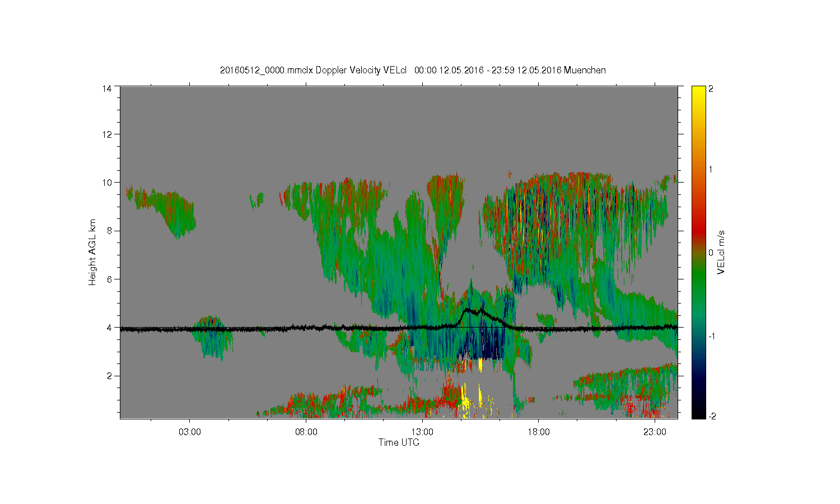The image size is (840, 504).
Task: Click the 23:00 time tick label
Action: click(x=655, y=432)
